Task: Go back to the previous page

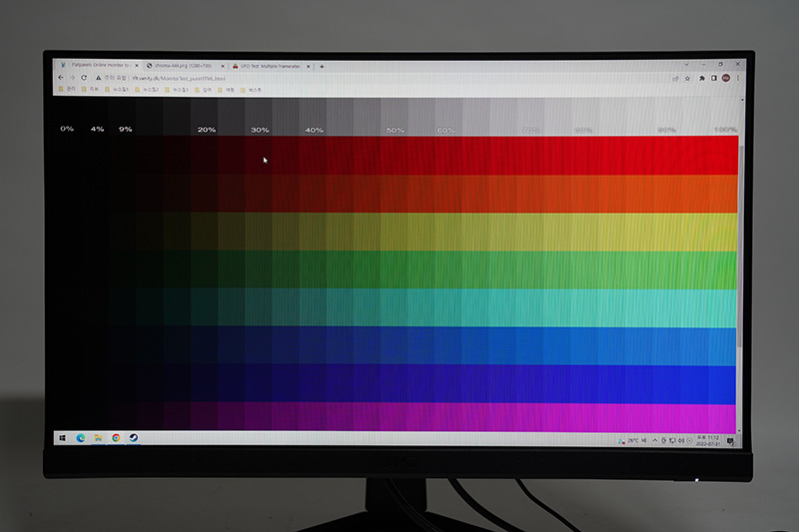Action: pos(61,78)
